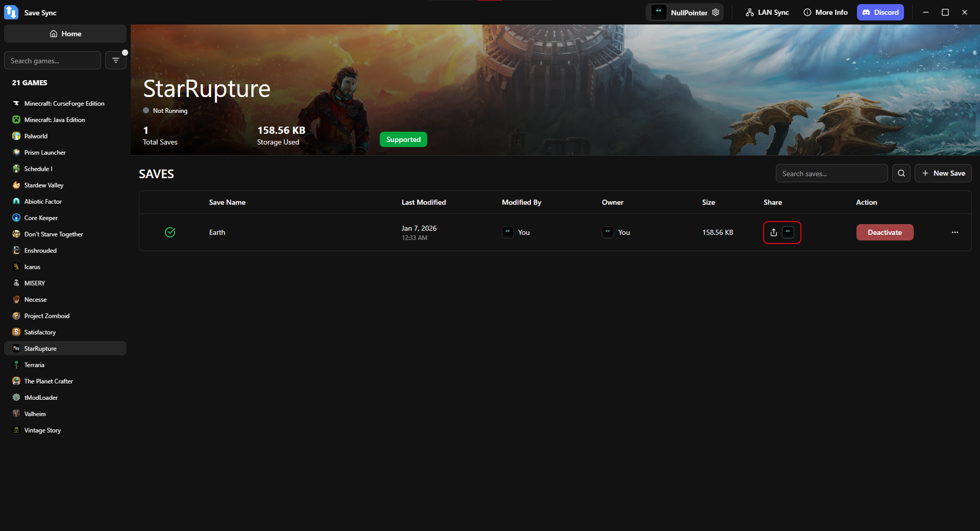Click the Earth save name

tap(217, 232)
